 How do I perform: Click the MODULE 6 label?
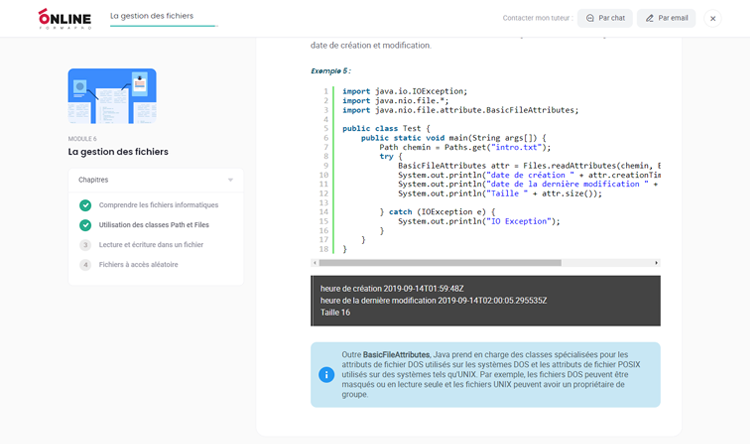(x=82, y=139)
